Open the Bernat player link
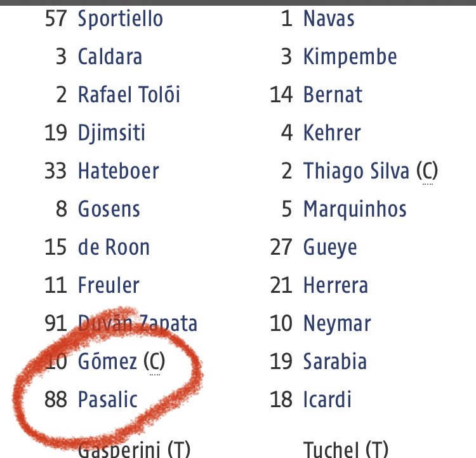476x458 pixels. pyautogui.click(x=333, y=95)
